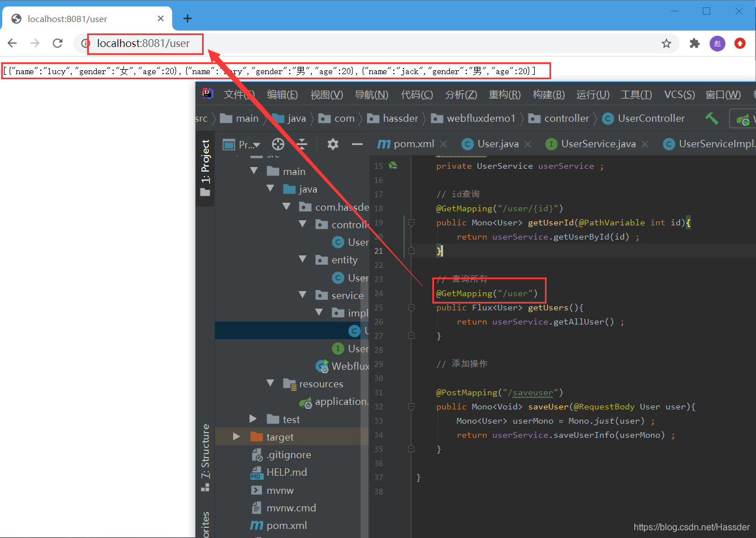756x538 pixels.
Task: Collapse the impl package node
Action: coord(319,313)
